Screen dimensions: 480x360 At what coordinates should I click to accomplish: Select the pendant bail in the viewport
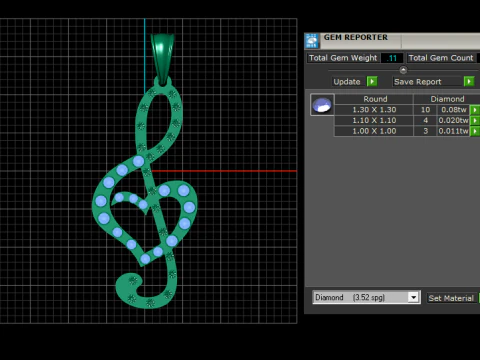pos(162,58)
